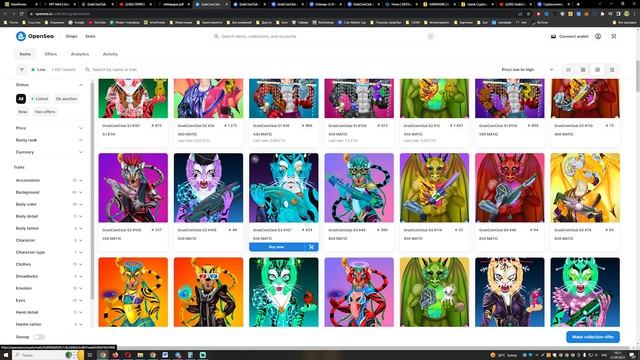Screen dimensions: 640x360
Task: Select the Has offers status filter
Action: [45, 112]
